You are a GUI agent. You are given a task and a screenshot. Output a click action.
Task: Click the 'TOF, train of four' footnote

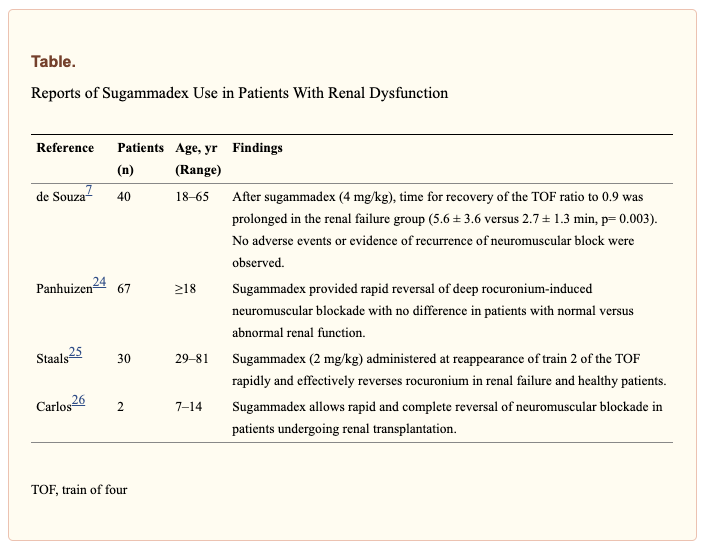(x=79, y=490)
